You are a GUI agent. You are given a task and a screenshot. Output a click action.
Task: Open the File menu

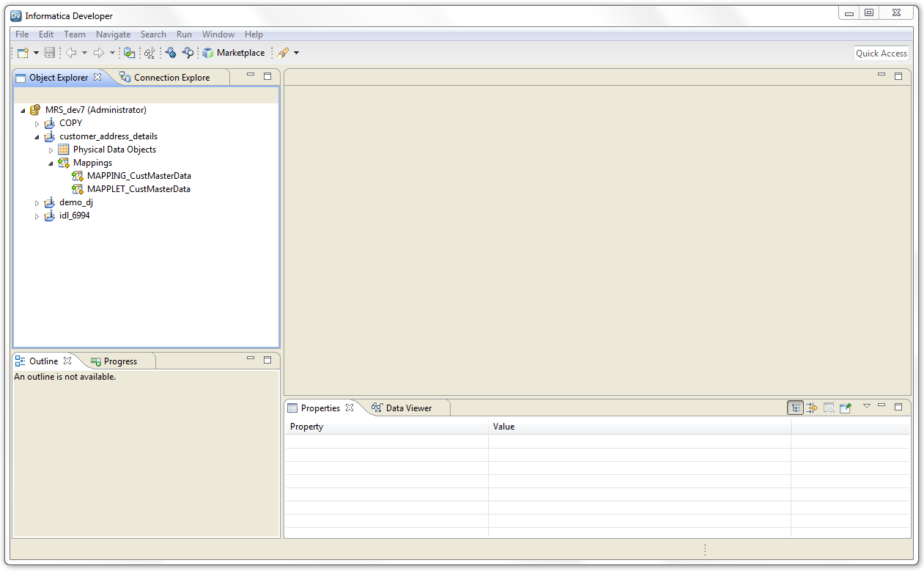click(x=22, y=34)
